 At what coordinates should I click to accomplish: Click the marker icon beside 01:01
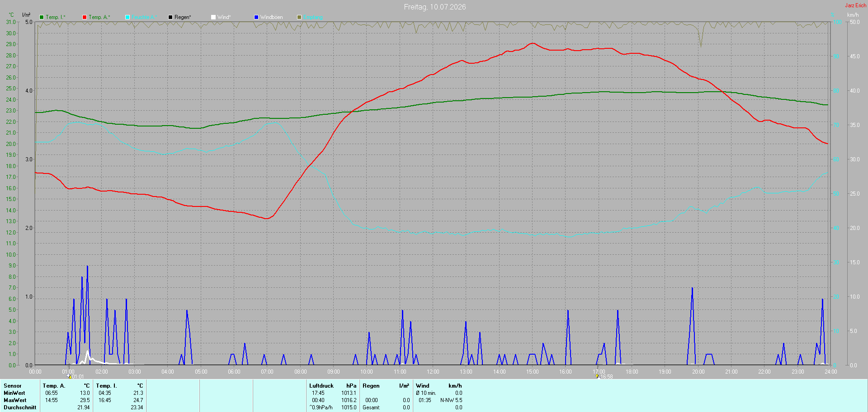69,376
